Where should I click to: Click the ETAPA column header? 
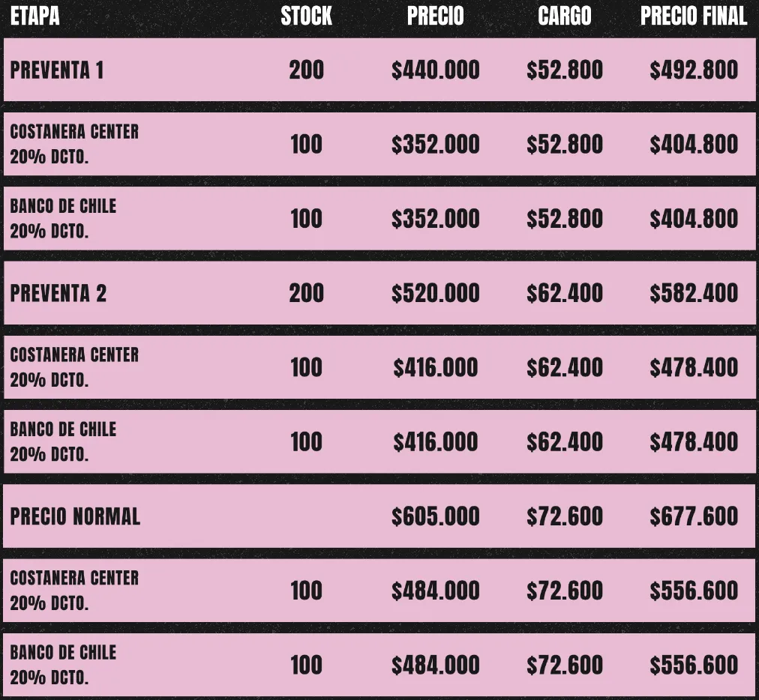(x=35, y=16)
